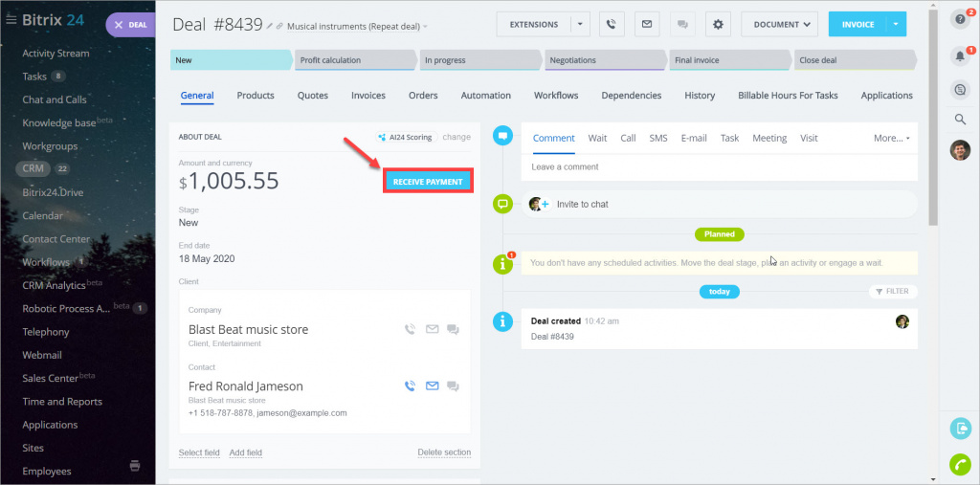This screenshot has width=980, height=485.
Task: Select the Call activity tab
Action: (x=628, y=138)
